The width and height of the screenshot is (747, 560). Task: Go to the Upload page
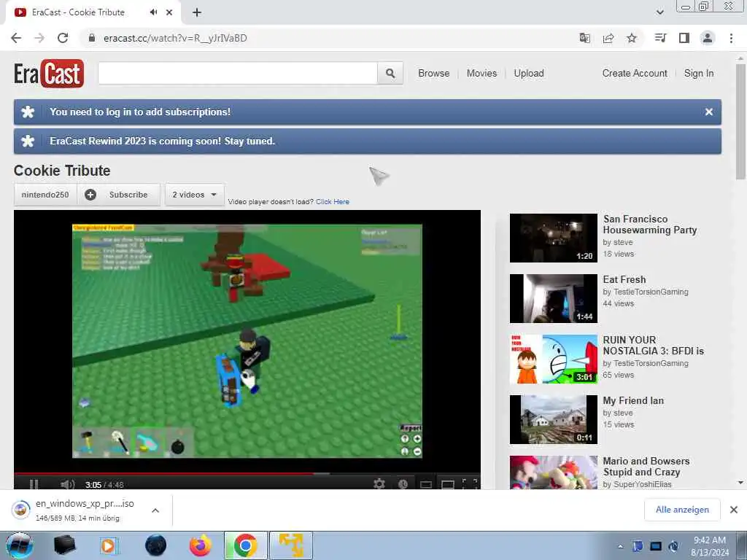[529, 74]
